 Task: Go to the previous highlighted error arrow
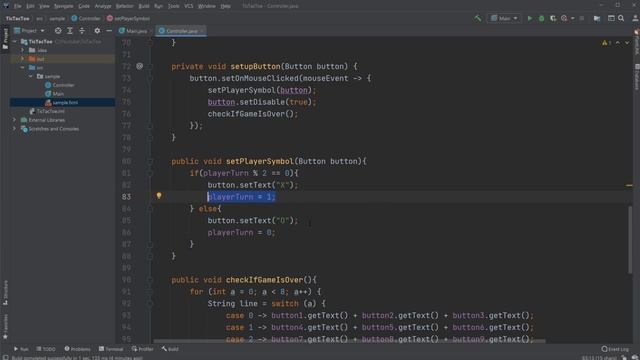618,43
